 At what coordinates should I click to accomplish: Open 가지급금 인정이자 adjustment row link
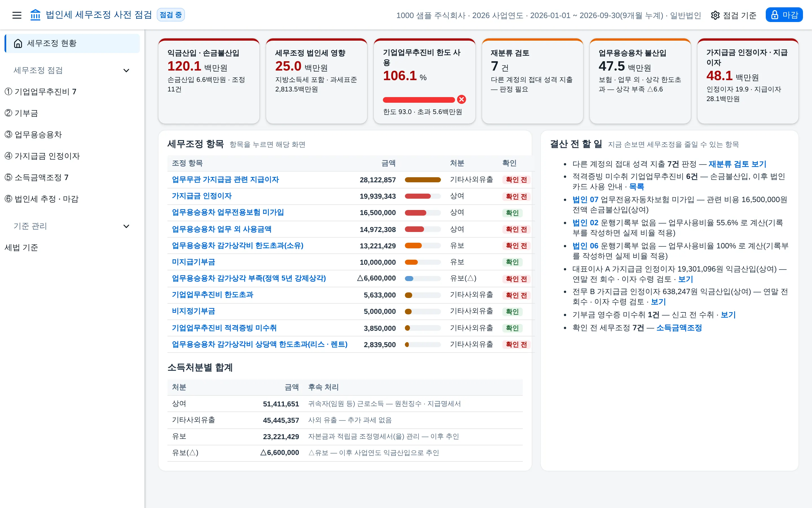(202, 196)
